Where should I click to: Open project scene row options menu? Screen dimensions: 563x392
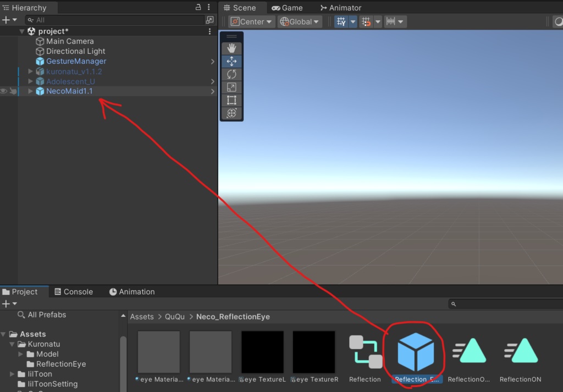pos(209,31)
